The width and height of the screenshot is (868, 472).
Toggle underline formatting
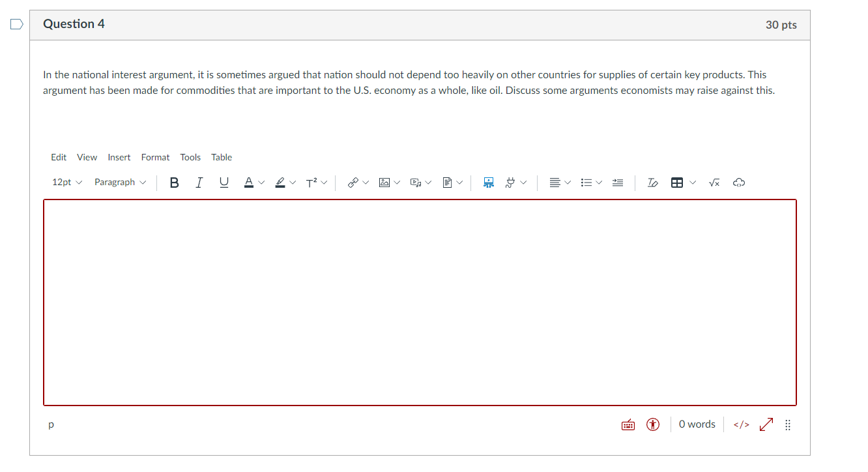[x=224, y=182]
